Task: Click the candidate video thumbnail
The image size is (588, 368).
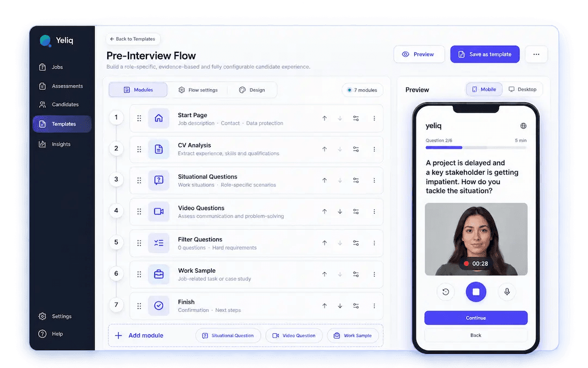Action: click(x=476, y=240)
